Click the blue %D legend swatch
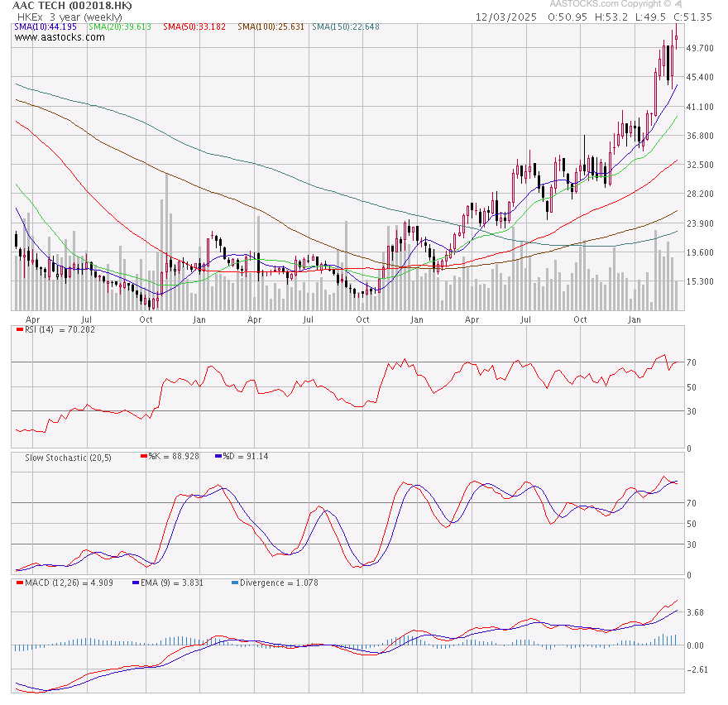The image size is (728, 705). pyautogui.click(x=218, y=456)
